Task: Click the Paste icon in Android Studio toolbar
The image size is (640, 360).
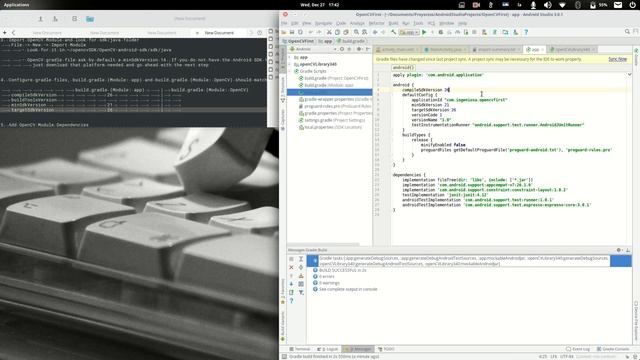Action: [346, 32]
